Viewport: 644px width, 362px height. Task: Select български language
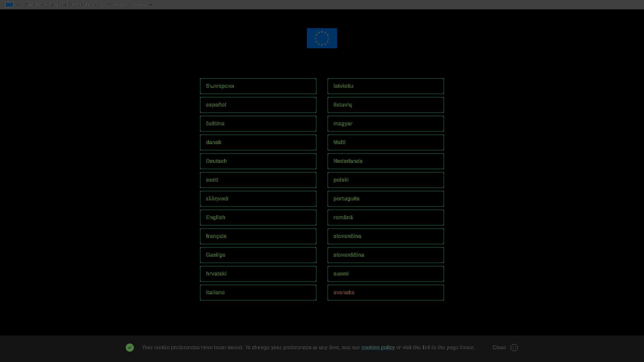point(258,86)
